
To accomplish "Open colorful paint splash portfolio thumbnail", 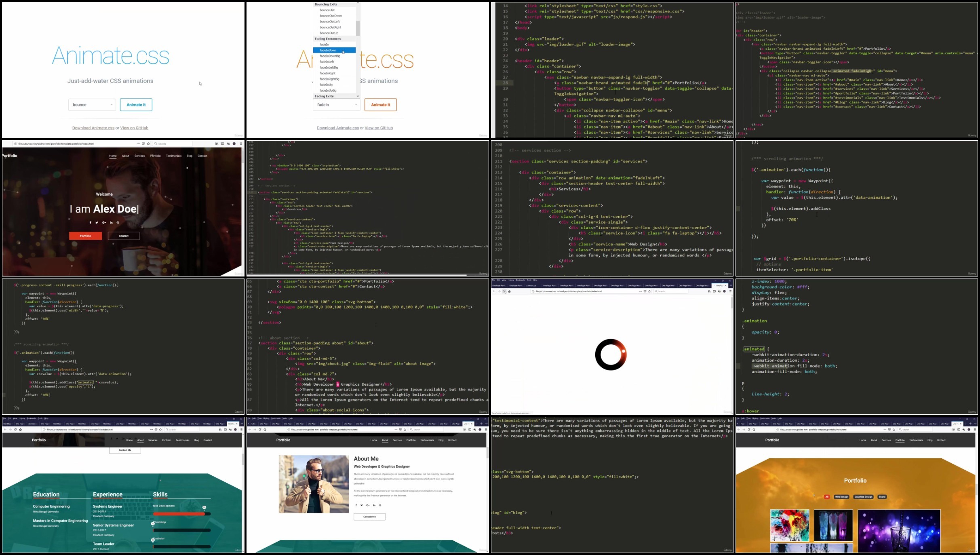I will [x=790, y=525].
